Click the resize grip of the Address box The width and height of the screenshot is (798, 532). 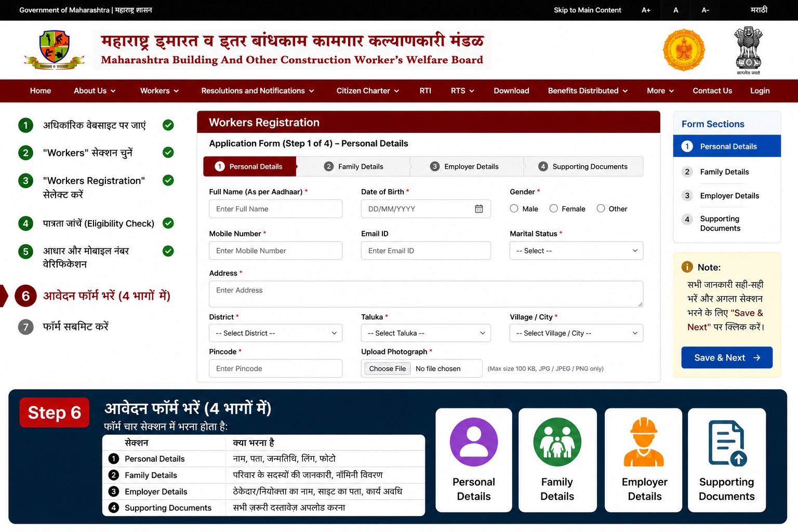(640, 304)
